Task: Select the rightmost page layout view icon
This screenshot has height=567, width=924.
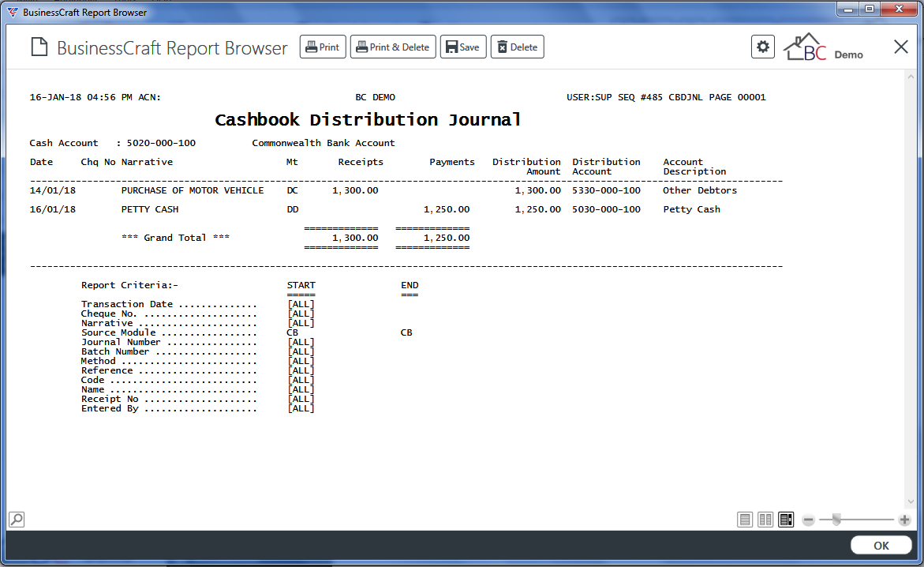Action: (x=786, y=520)
